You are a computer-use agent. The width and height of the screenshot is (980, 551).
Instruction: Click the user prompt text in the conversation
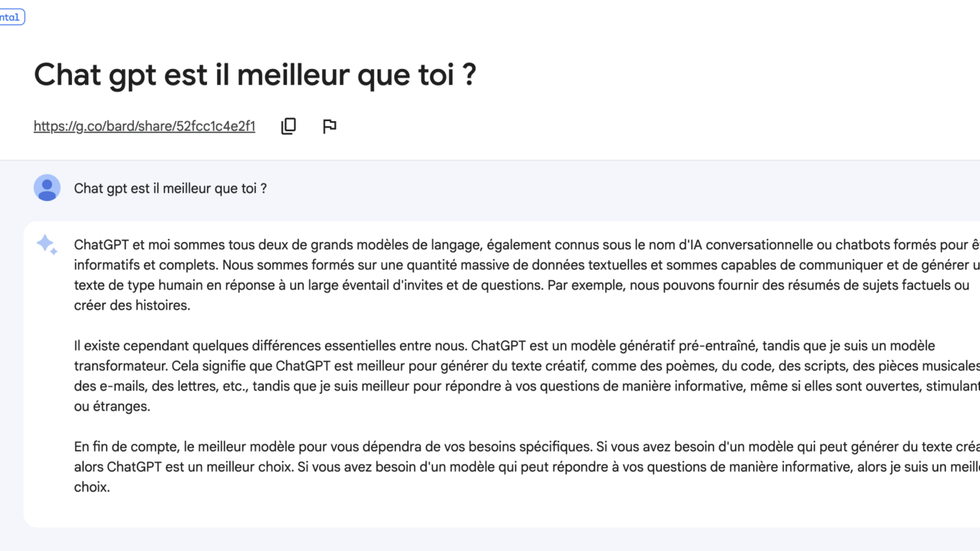171,189
